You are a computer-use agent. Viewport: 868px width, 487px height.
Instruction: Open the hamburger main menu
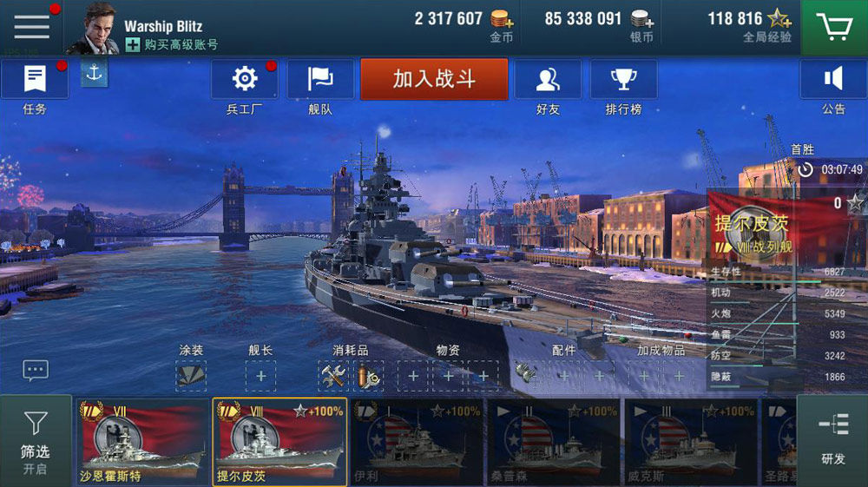31,27
